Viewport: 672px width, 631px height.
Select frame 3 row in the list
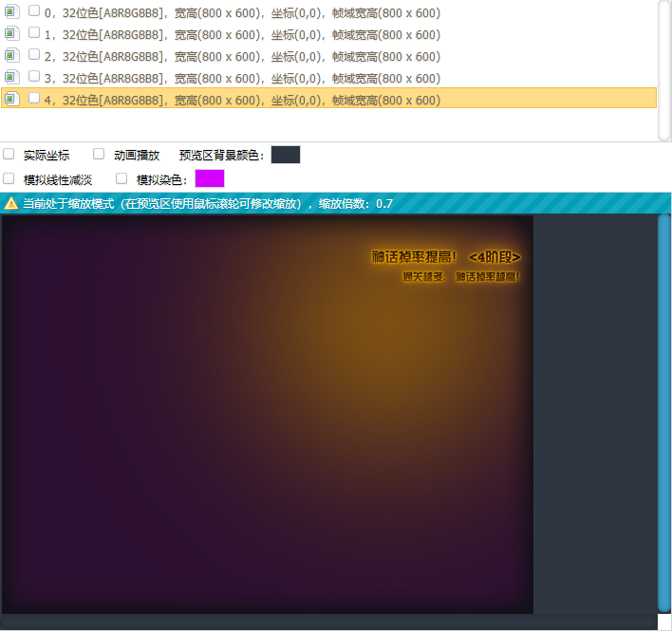pyautogui.click(x=285, y=78)
